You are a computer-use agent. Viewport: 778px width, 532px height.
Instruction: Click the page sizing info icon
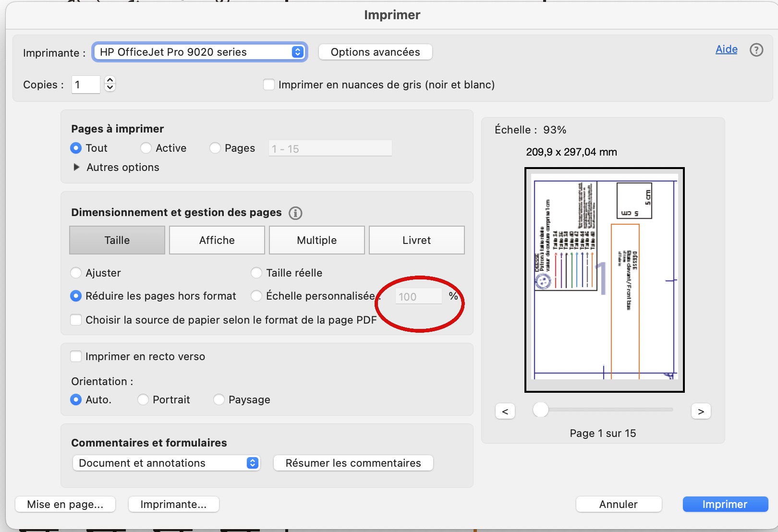[295, 213]
